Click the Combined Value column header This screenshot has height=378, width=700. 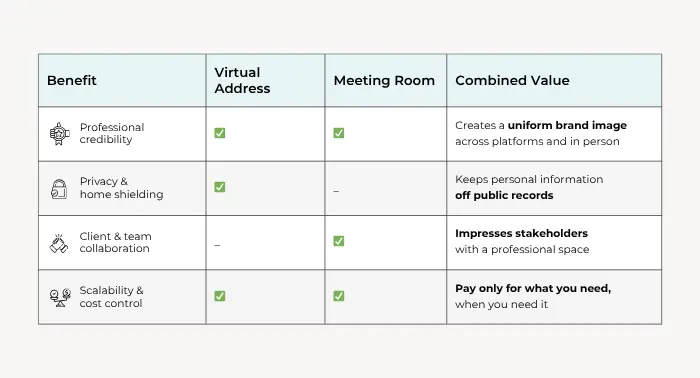tap(512, 80)
